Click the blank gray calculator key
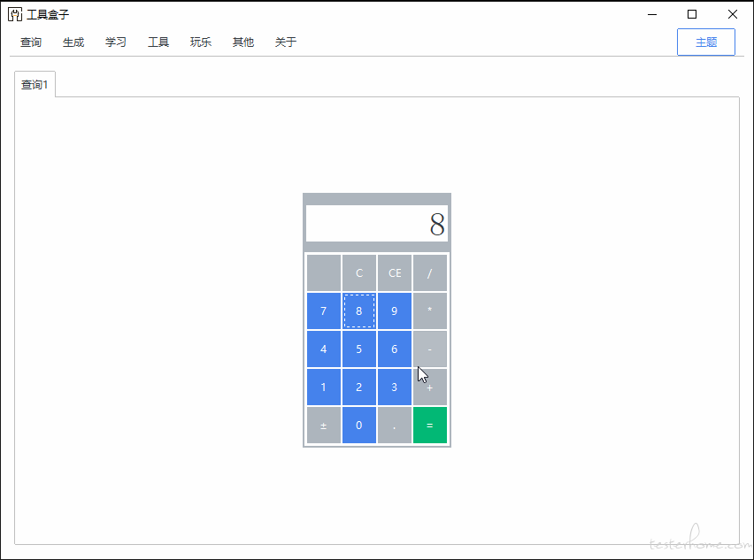The height and width of the screenshot is (560, 754). click(x=324, y=272)
